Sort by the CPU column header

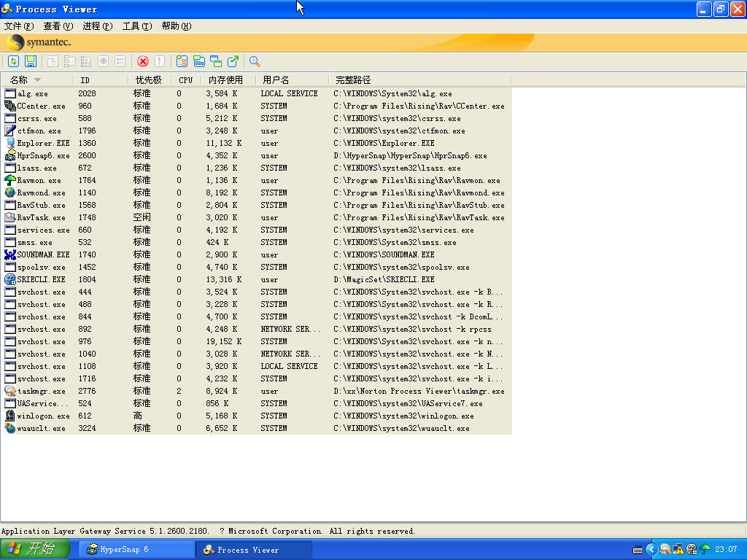click(x=187, y=80)
